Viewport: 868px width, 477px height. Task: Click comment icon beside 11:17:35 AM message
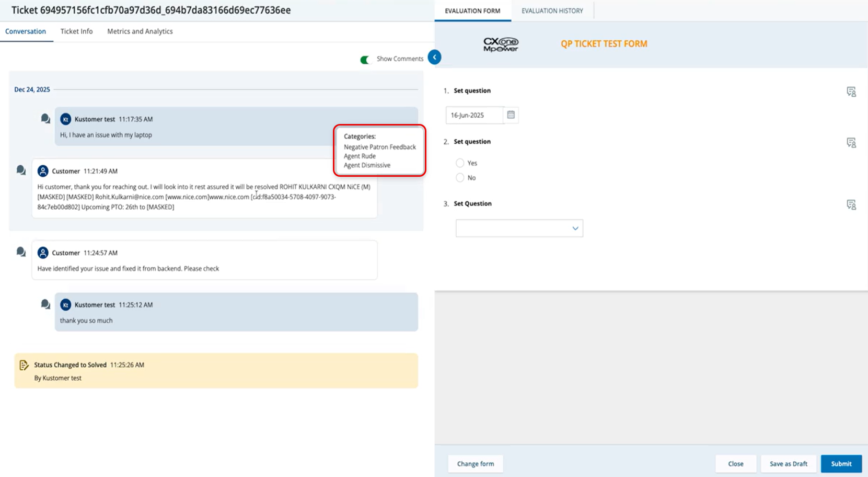click(x=45, y=119)
